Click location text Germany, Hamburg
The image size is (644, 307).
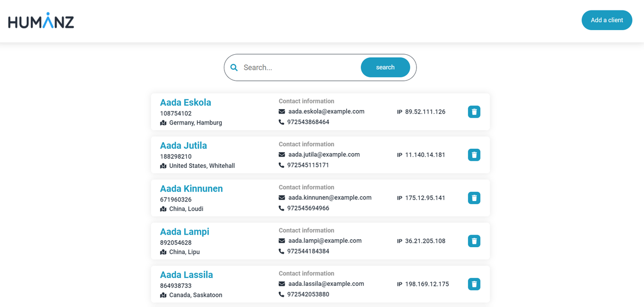coord(196,123)
